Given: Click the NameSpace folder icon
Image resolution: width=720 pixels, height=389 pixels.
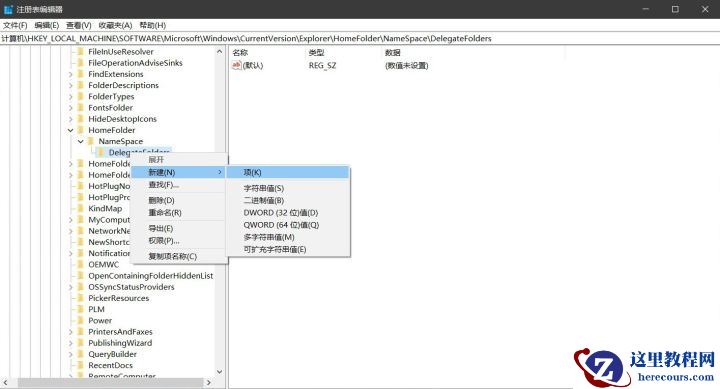Looking at the screenshot, I should [x=91, y=141].
